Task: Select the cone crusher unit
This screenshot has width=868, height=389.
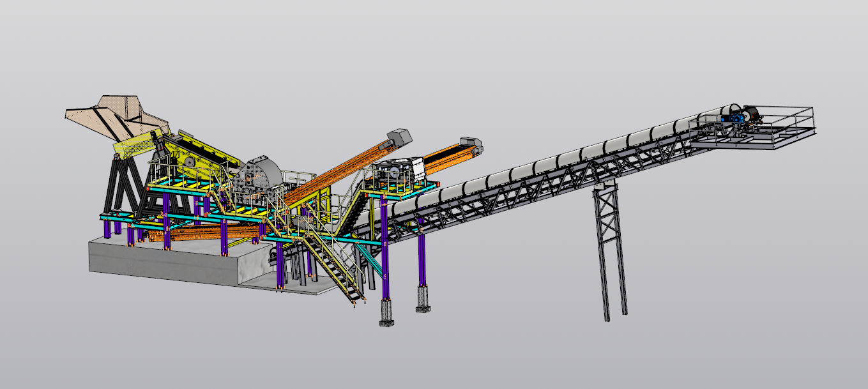Action: point(261,176)
